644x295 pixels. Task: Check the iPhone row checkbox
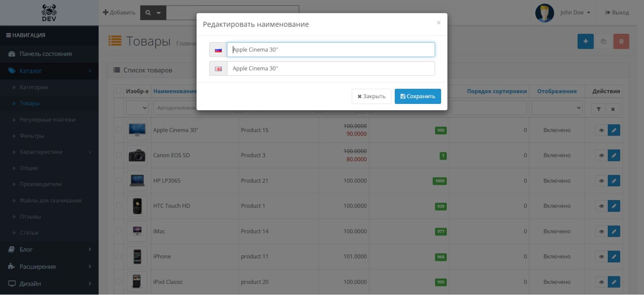[x=119, y=256]
